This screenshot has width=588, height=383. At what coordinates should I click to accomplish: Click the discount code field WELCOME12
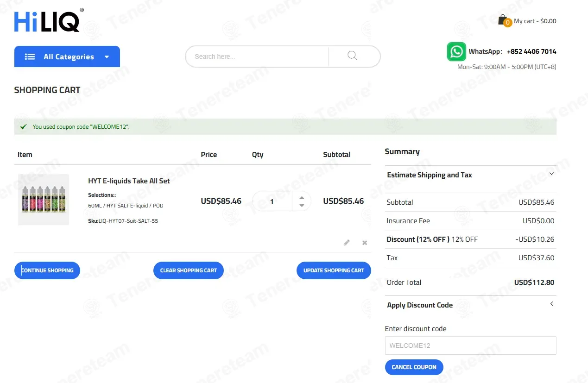tap(470, 345)
